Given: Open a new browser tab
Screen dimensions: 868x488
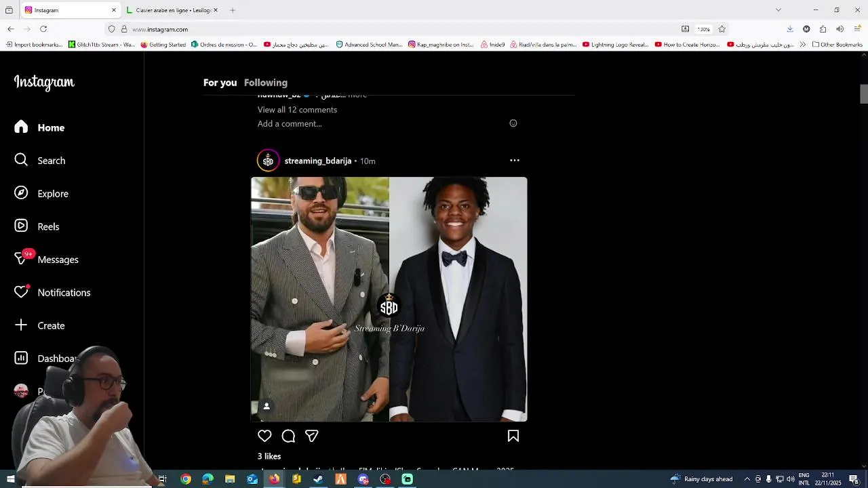Looking at the screenshot, I should click(x=233, y=10).
